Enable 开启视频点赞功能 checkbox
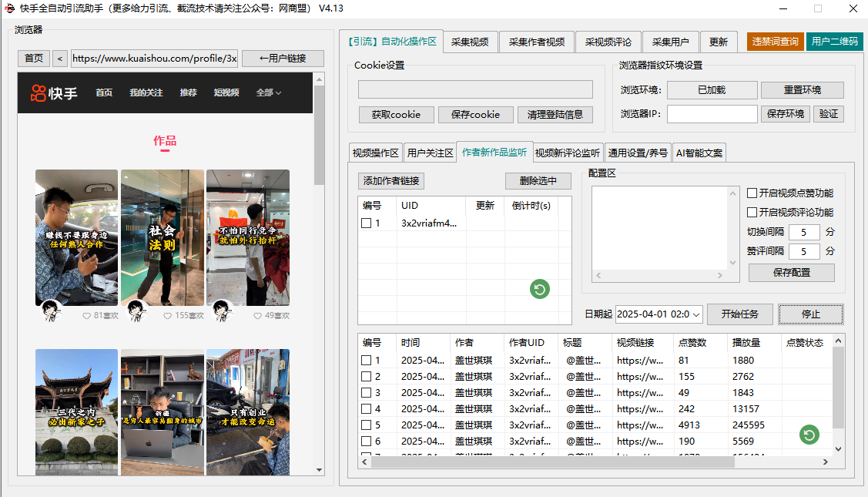 (752, 193)
